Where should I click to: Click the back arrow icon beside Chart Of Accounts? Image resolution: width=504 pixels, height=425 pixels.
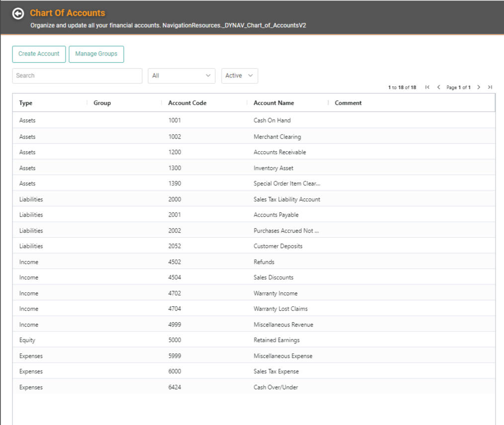click(18, 13)
